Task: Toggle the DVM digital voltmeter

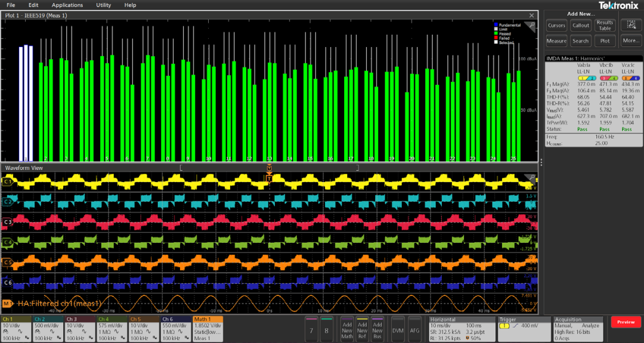Action: 398,329
